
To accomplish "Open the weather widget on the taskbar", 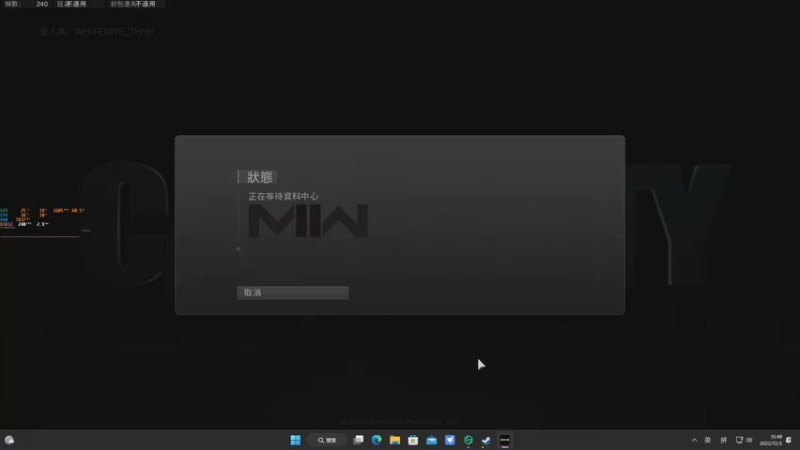I will [x=9, y=440].
